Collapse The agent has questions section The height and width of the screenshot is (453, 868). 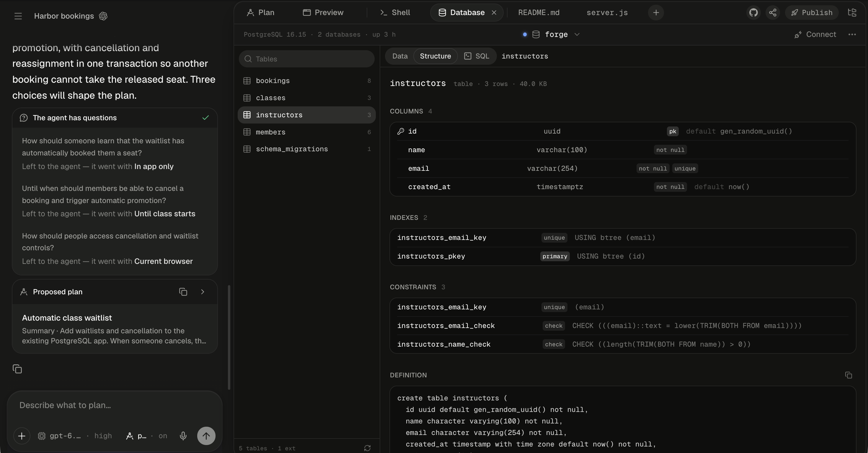pyautogui.click(x=115, y=118)
